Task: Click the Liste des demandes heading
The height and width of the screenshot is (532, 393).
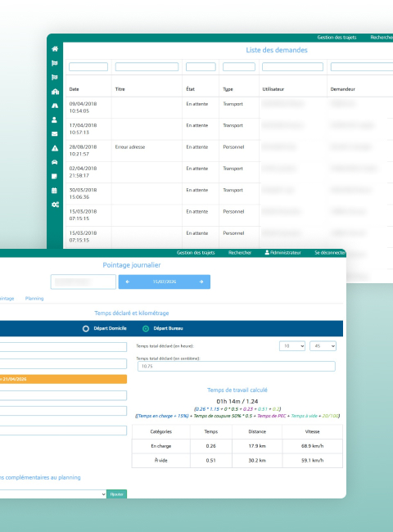Action: (277, 50)
